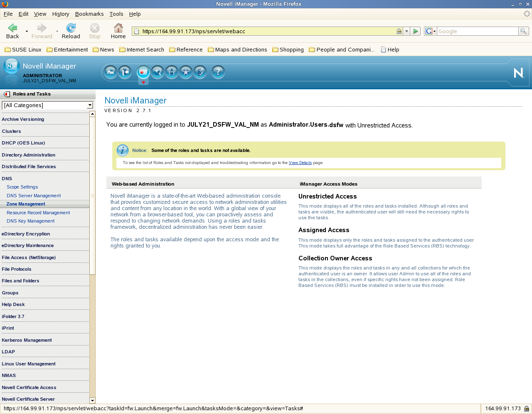Open the Favorites star icon
Viewport: 532px width, 414px height.
tap(186, 72)
